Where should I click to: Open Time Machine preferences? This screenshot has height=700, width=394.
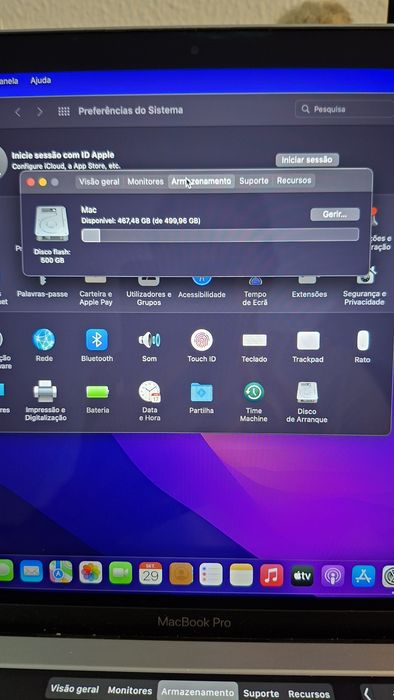pos(254,392)
